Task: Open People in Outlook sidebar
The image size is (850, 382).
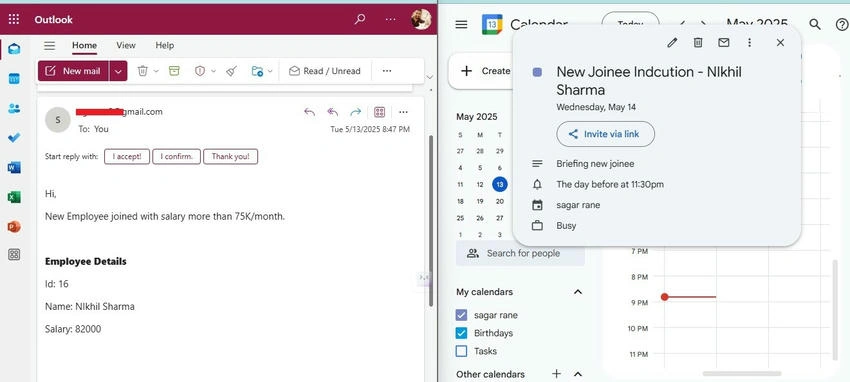Action: [x=14, y=108]
